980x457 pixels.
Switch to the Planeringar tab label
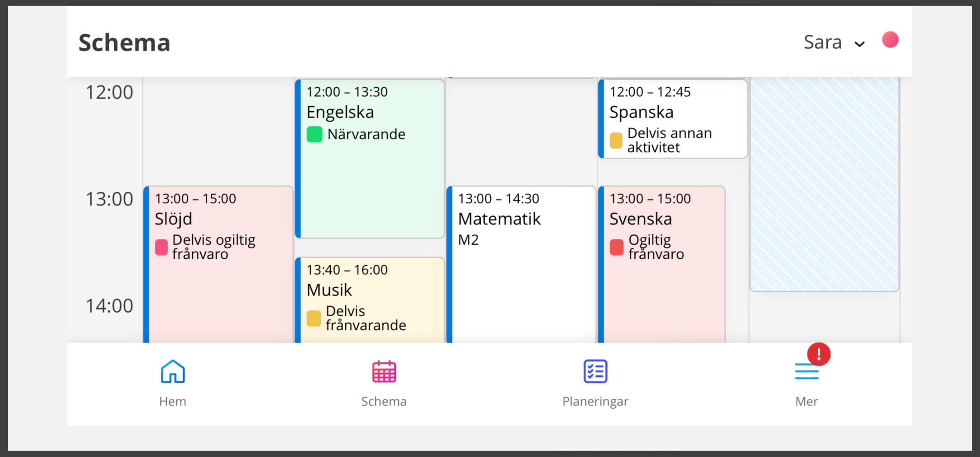595,401
